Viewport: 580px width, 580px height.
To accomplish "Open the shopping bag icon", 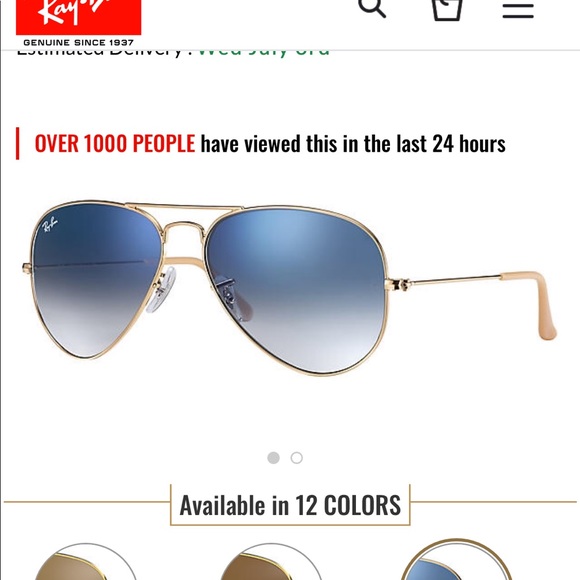I will pos(447,10).
